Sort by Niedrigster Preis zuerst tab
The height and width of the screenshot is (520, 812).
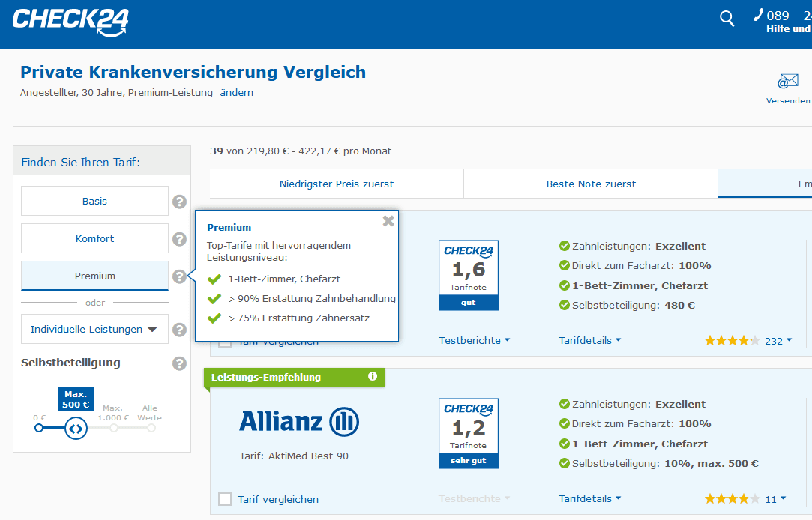click(337, 184)
